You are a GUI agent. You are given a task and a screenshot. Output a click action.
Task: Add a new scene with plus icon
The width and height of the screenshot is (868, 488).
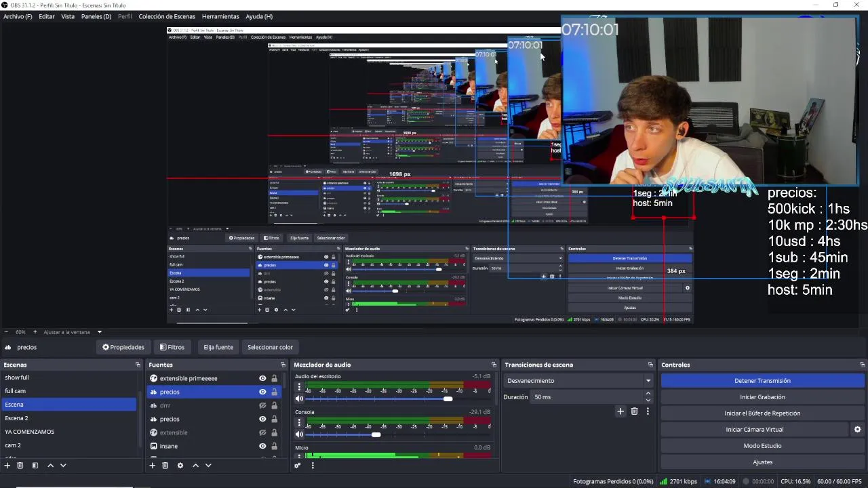click(7, 466)
